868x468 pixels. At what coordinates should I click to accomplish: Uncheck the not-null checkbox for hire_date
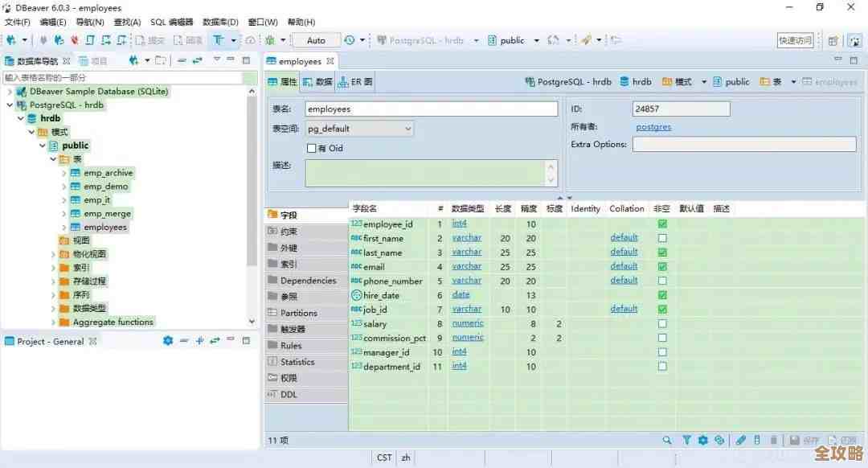click(x=662, y=295)
